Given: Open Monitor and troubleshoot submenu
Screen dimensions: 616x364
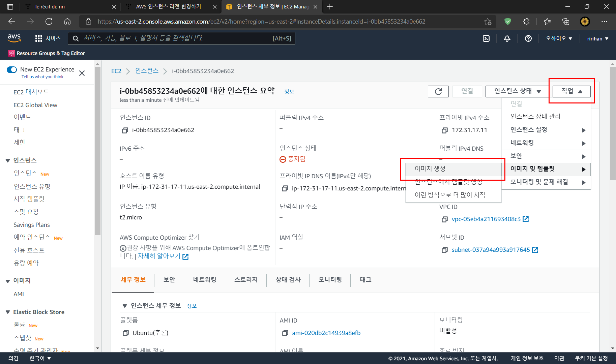Looking at the screenshot, I should (x=546, y=182).
